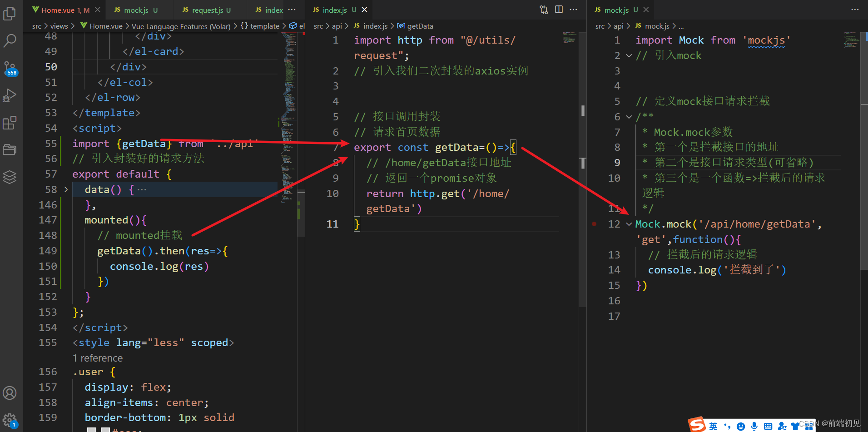Viewport: 868px width, 432px height.
Task: Click the mounted(){ line in Home.vue
Action: coord(116,220)
